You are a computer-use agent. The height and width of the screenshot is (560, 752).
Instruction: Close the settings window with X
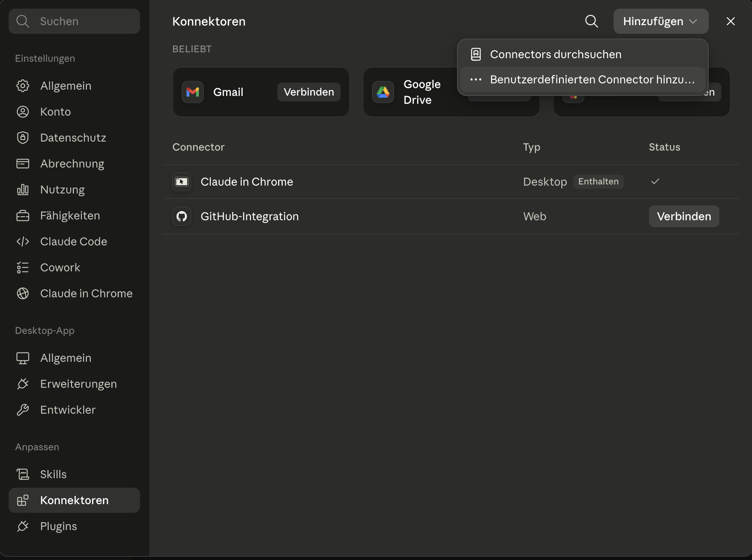[731, 21]
